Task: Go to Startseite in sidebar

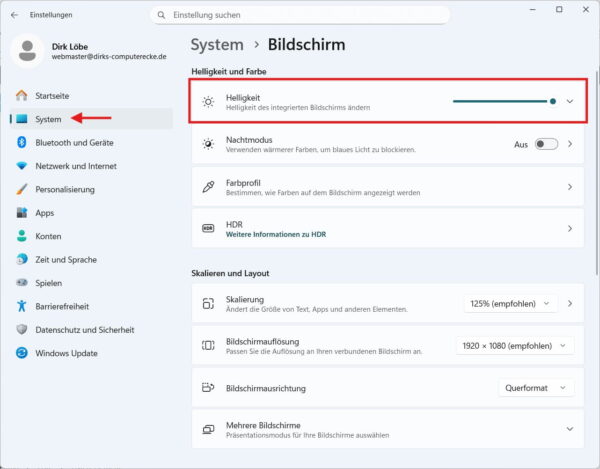Action: [91, 96]
